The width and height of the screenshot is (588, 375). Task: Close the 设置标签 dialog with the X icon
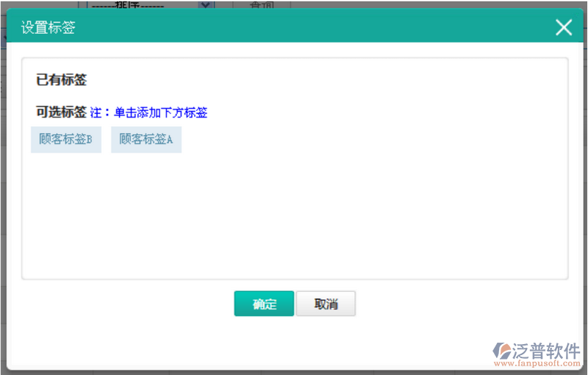[564, 28]
